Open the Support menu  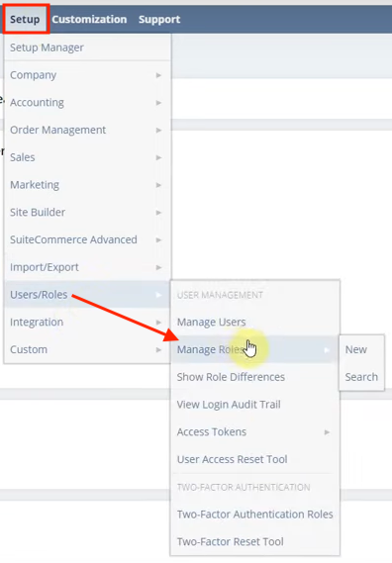point(159,20)
